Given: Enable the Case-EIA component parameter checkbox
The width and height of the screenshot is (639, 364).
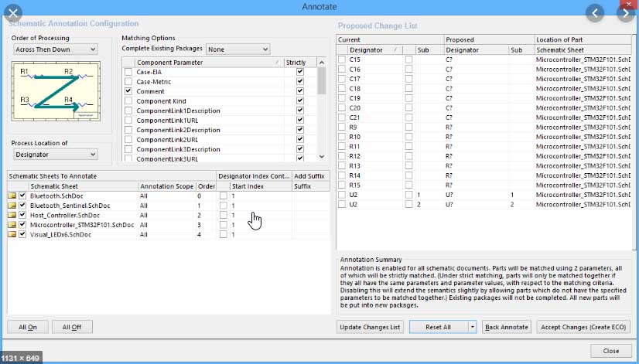Looking at the screenshot, I should pos(128,72).
